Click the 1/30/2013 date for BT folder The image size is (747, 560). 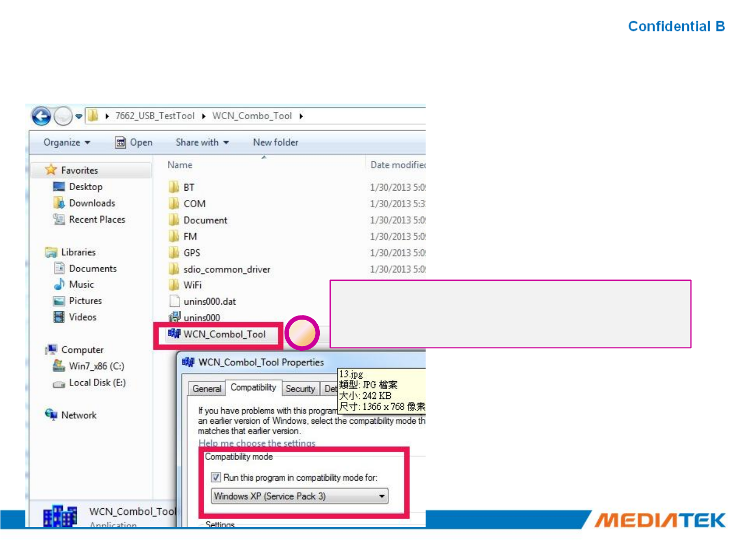pyautogui.click(x=398, y=187)
